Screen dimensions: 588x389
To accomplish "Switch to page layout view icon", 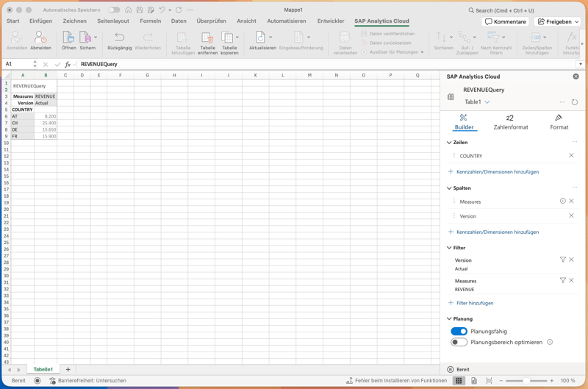I will (x=474, y=381).
